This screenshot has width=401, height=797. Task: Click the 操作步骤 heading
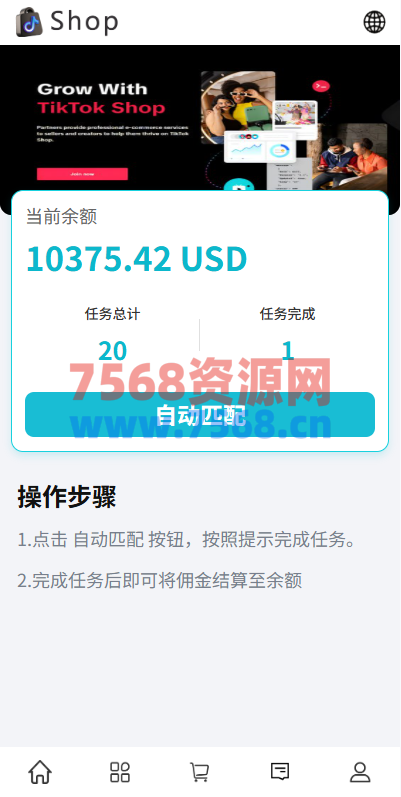point(67,497)
